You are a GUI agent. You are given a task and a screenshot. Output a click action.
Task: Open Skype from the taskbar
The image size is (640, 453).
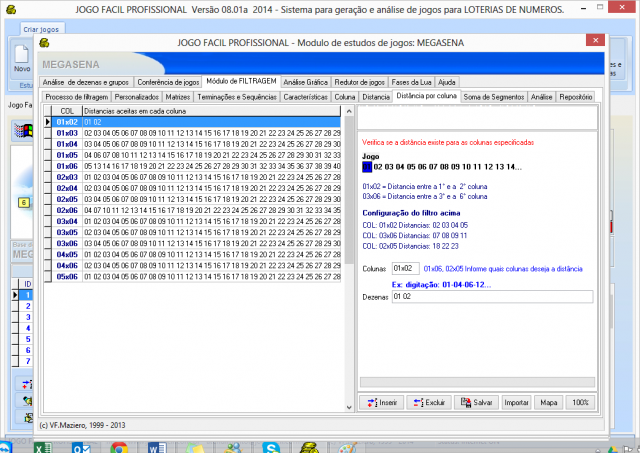pos(273,447)
